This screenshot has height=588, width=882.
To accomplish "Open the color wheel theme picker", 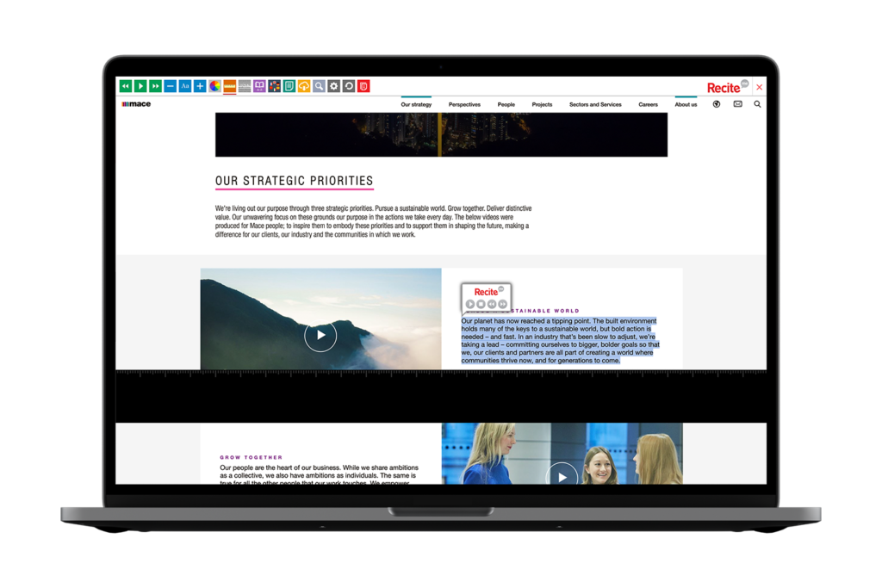I will coord(214,86).
